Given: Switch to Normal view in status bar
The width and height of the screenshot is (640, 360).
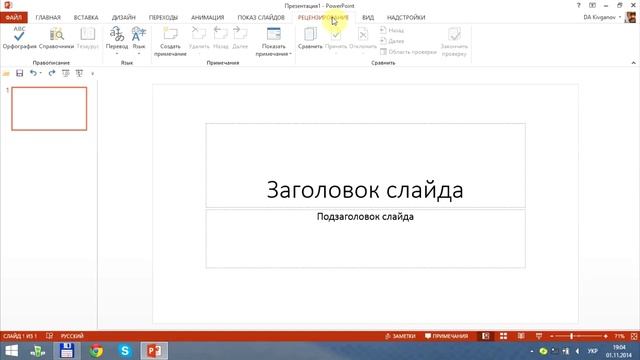Looking at the screenshot, I should [x=485, y=336].
